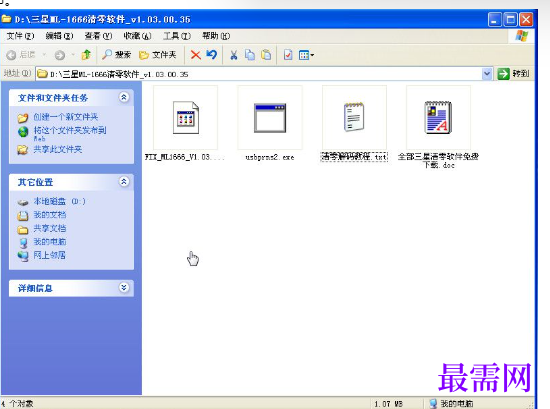Open the Search (搜索) tool
This screenshot has width=550, height=409.
click(116, 55)
